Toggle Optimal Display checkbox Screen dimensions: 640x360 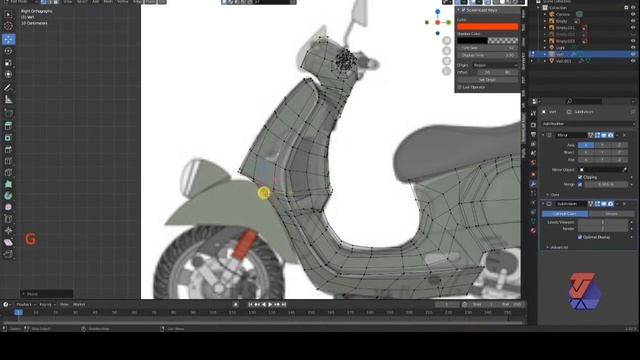pos(580,237)
